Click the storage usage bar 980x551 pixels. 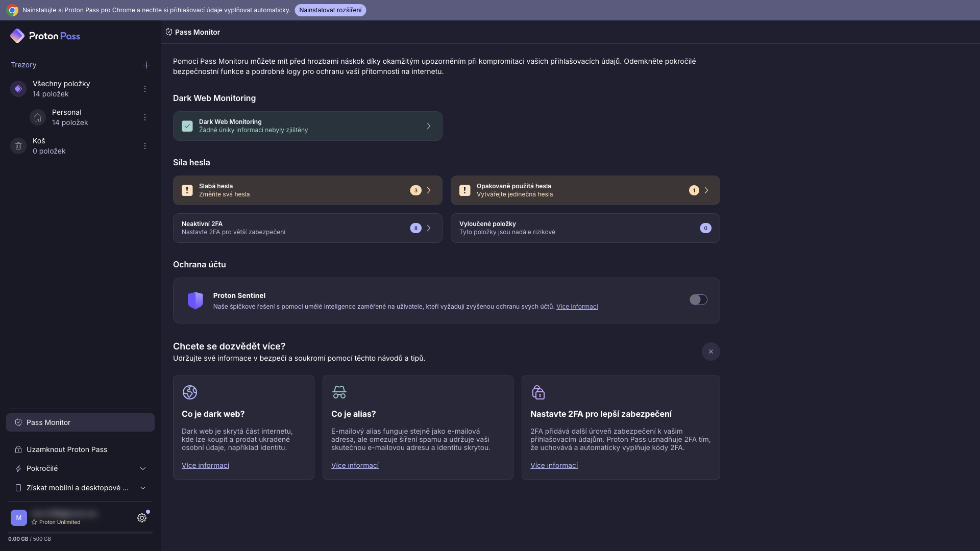point(80,533)
